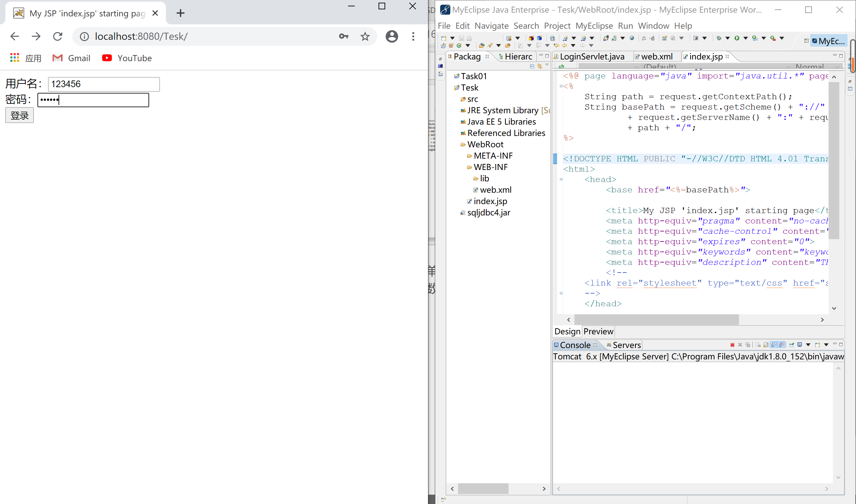Reload the localhost page in browser
Image resolution: width=856 pixels, height=504 pixels.
(58, 36)
